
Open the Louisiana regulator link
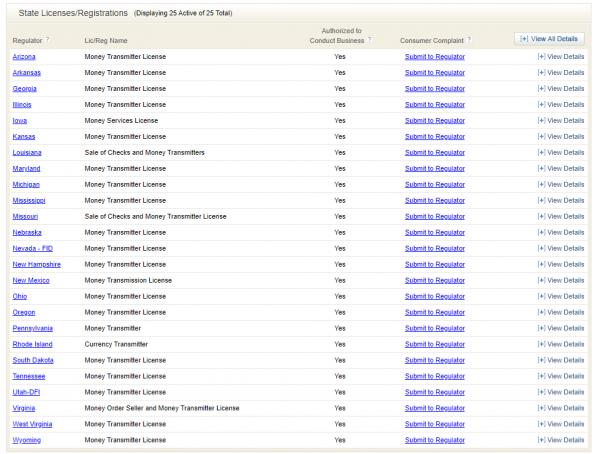[x=27, y=153]
